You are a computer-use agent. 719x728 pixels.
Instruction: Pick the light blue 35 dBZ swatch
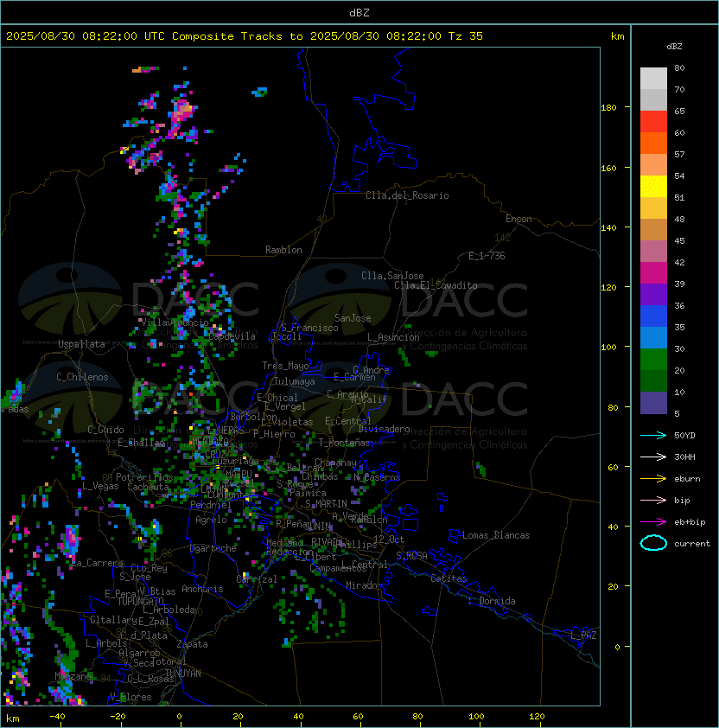[x=653, y=337]
